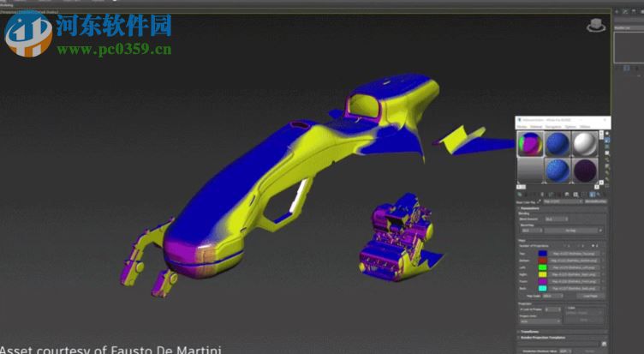Select the multicolored blended box sample slot
This screenshot has height=354, width=644.
click(x=530, y=143)
